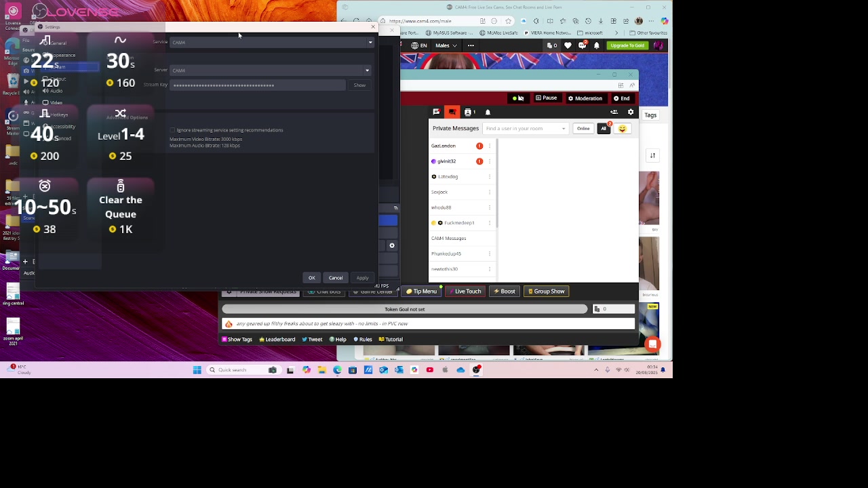The image size is (868, 488).
Task: Toggle Show Tags
Action: click(237, 340)
